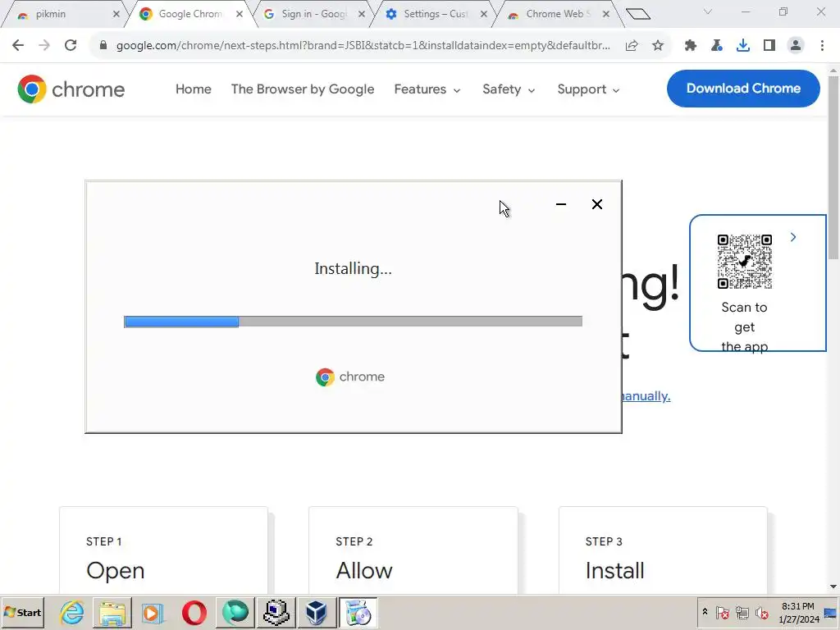Click the network tray icon
The width and height of the screenshot is (840, 630).
point(742,612)
